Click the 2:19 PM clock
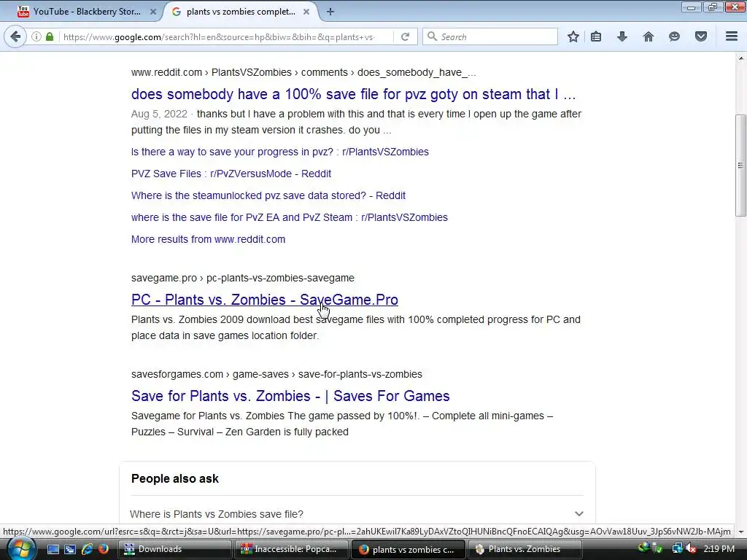Screen dimensions: 747x560 click(719, 549)
